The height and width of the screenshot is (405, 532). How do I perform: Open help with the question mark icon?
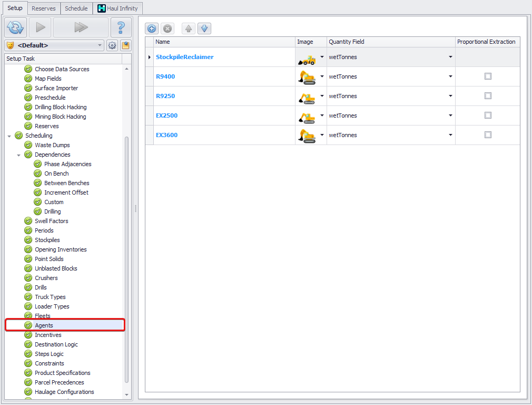pos(121,27)
